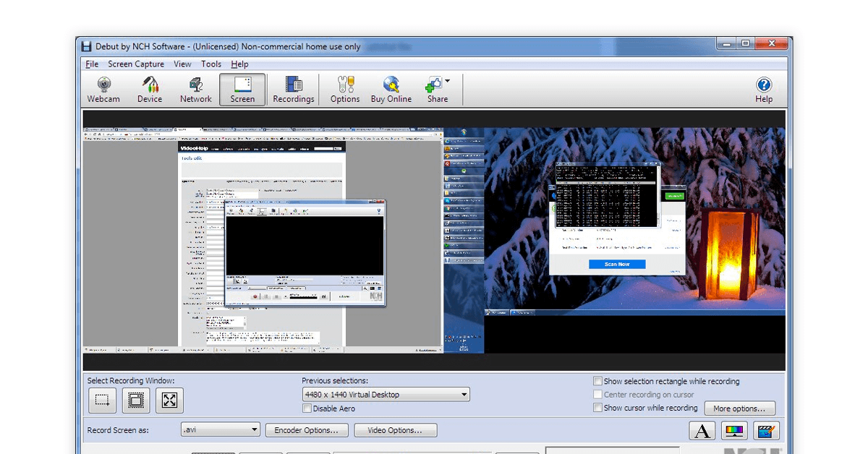Pick the rectangle selection recording window tool
The width and height of the screenshot is (868, 454).
102,401
